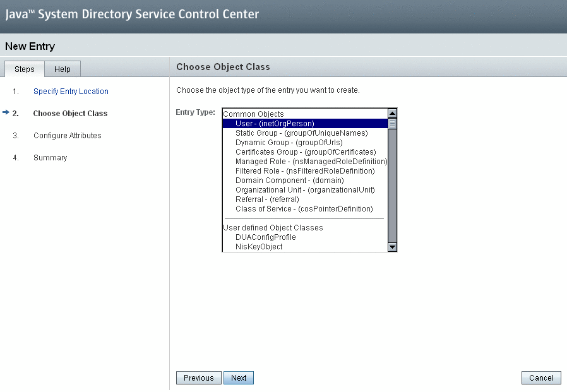Select Dynamic Group - (groupOfUrls)
Image resolution: width=567 pixels, height=392 pixels.
click(305, 143)
